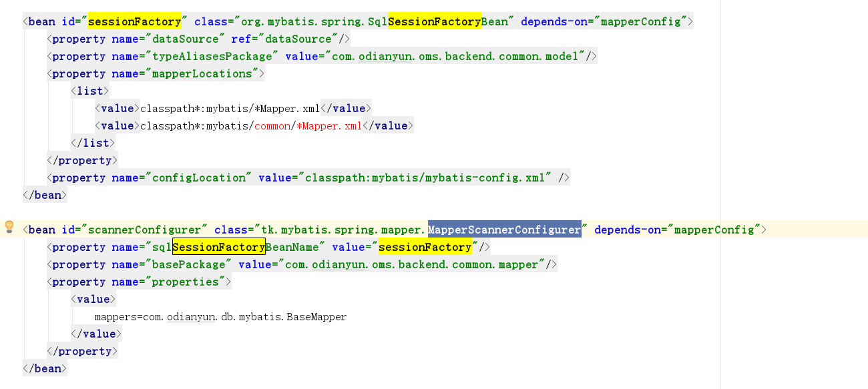Click sessionFactory value in the sqlSessionFactoryBeanName property

(x=425, y=247)
